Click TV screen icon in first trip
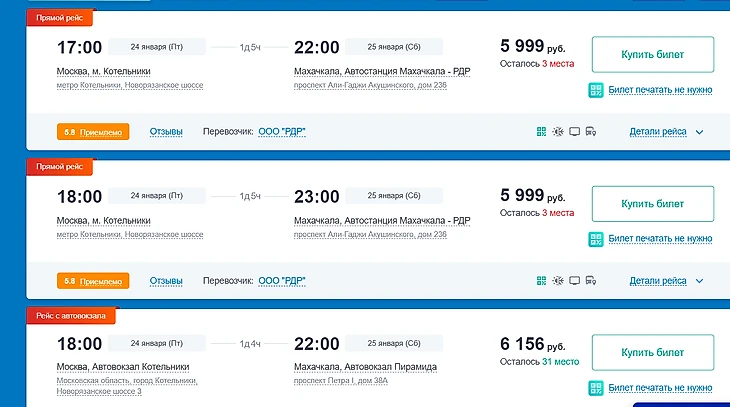 (x=574, y=131)
